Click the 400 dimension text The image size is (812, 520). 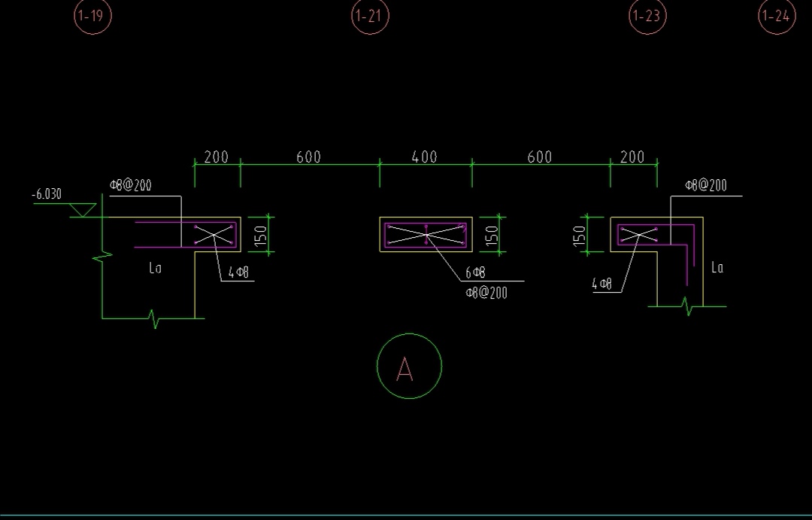(x=425, y=157)
